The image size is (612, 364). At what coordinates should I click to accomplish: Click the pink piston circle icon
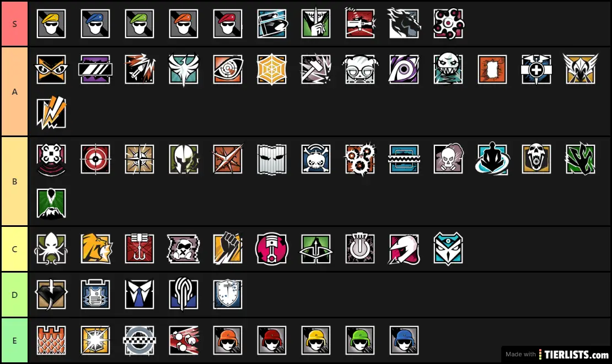(272, 249)
